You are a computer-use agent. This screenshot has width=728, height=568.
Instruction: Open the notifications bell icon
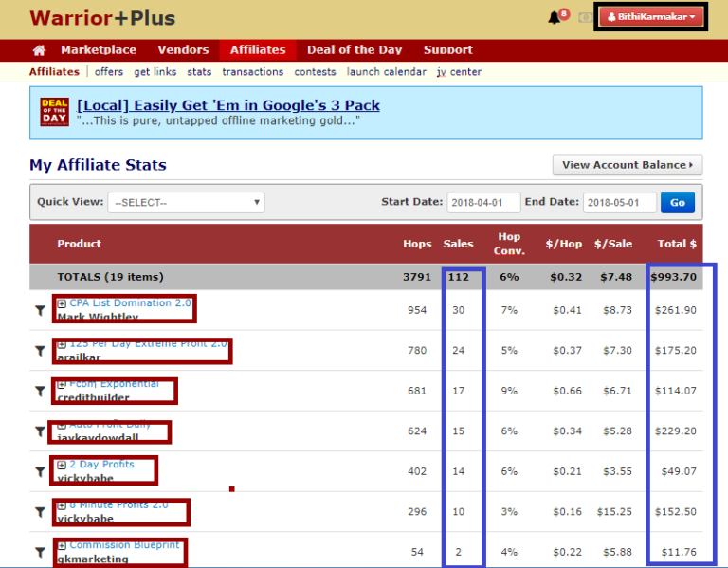pos(555,18)
